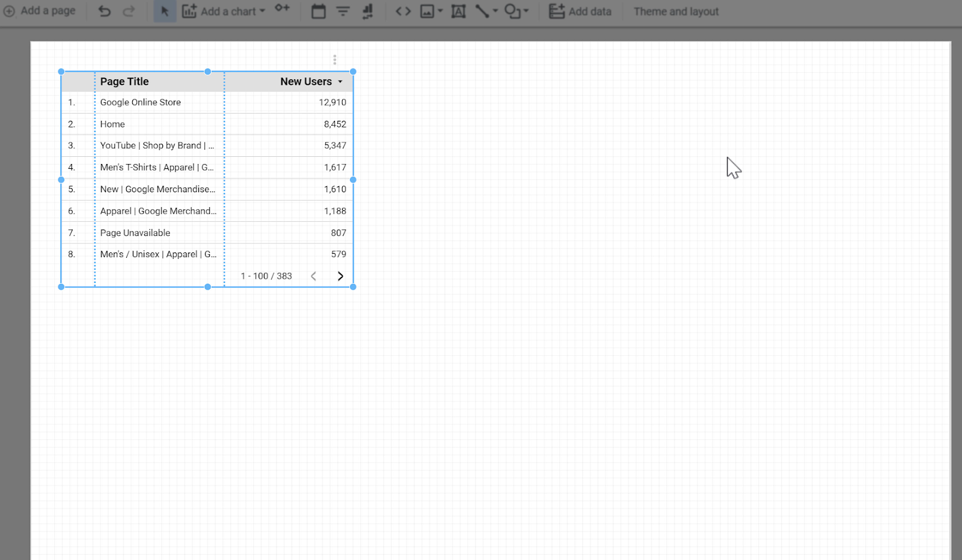
Task: Click Add data button
Action: 580,11
